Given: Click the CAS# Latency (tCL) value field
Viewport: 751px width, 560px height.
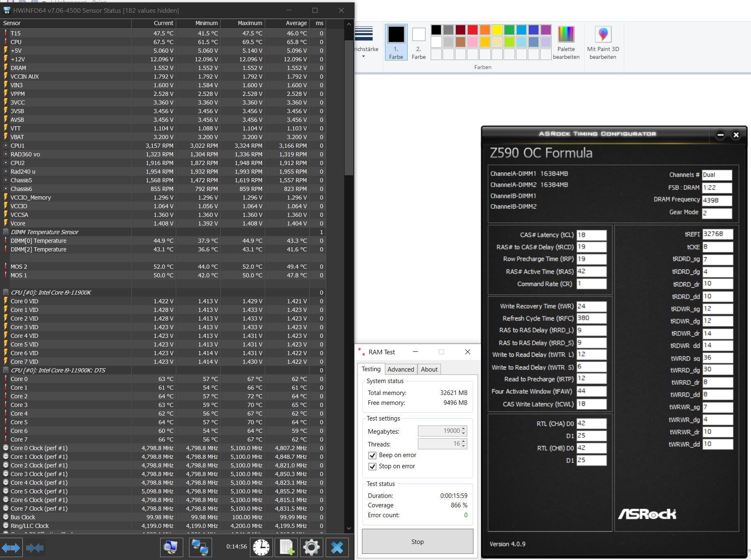Looking at the screenshot, I should [x=591, y=235].
